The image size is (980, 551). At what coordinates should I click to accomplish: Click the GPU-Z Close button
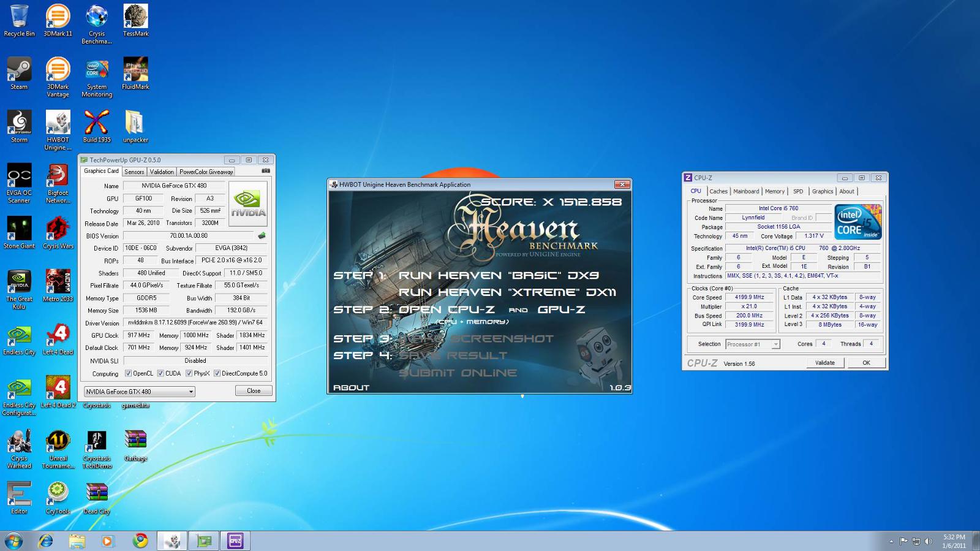tap(254, 391)
